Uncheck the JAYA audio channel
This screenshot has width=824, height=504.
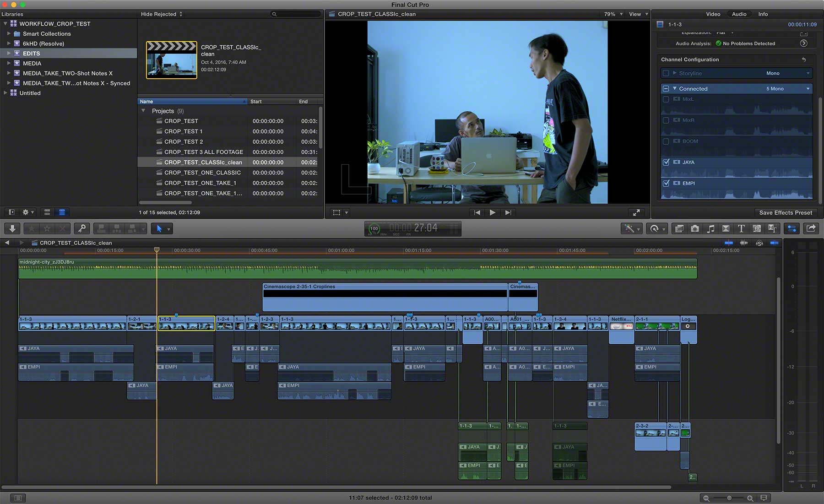(x=666, y=162)
